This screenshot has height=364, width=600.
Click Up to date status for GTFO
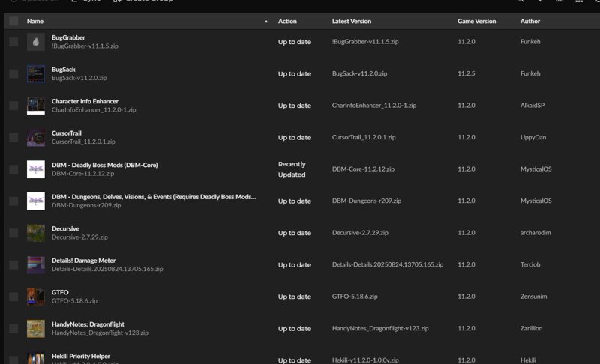295,297
